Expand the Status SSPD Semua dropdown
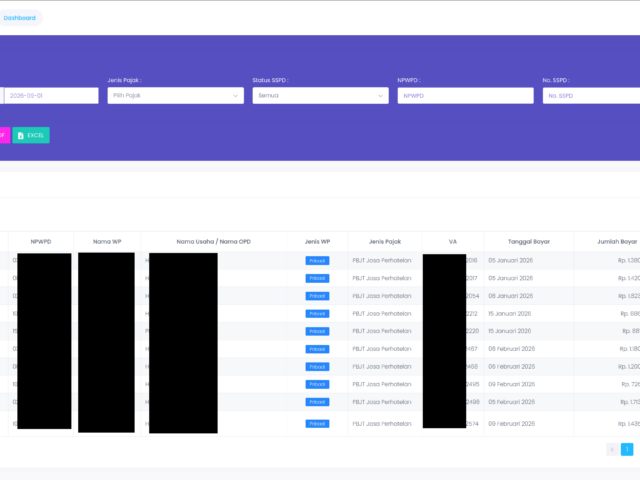This screenshot has height=480, width=640. pyautogui.click(x=320, y=96)
